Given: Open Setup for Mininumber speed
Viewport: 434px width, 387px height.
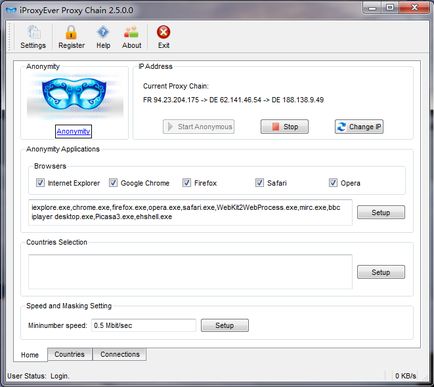Looking at the screenshot, I should click(x=225, y=325).
